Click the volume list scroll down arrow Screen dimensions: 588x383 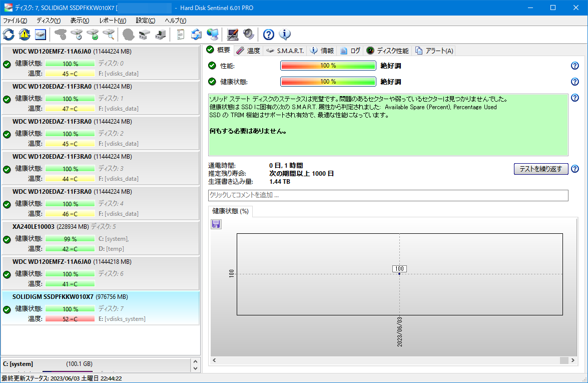point(195,368)
